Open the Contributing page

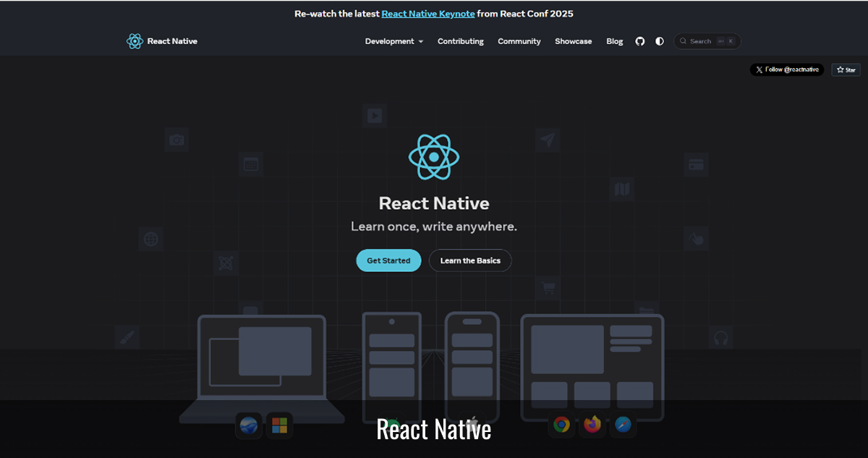pyautogui.click(x=461, y=41)
